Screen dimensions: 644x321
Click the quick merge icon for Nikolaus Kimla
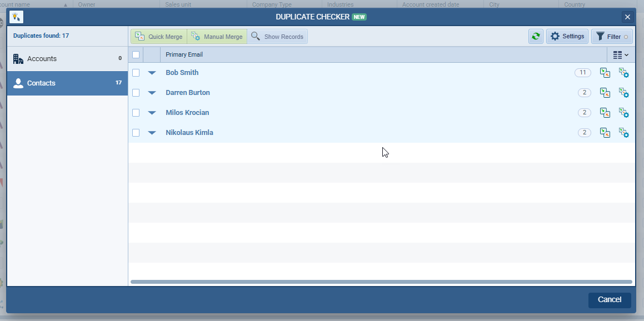click(x=605, y=133)
